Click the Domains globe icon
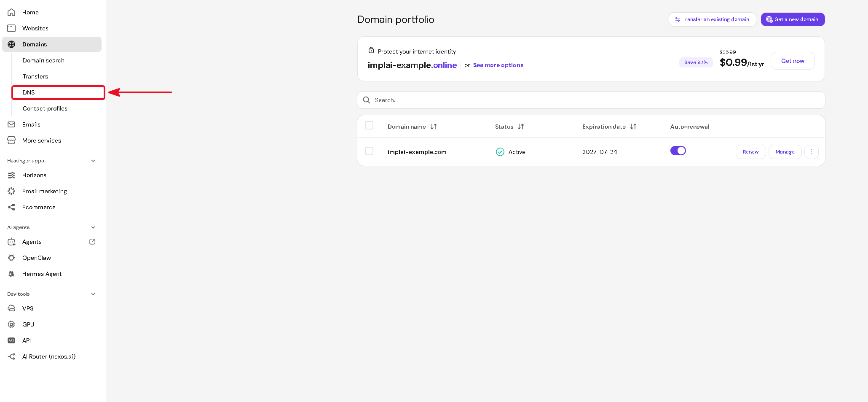 click(11, 44)
